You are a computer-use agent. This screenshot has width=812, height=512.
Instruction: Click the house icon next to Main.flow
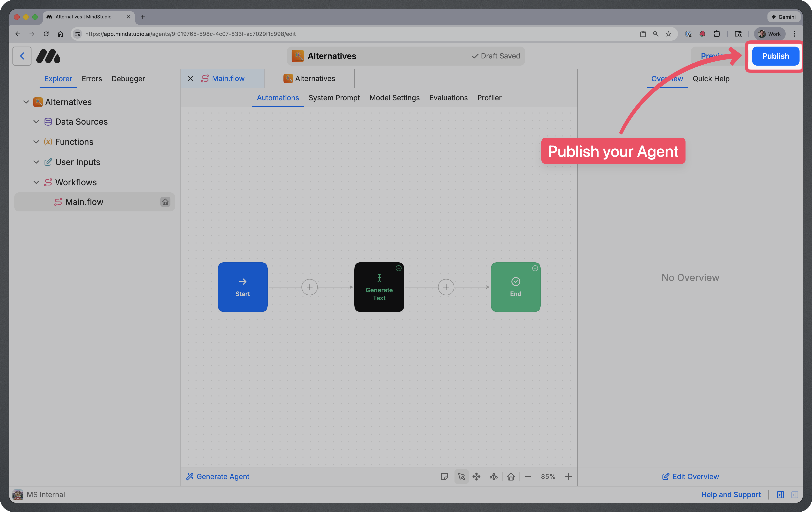(165, 202)
